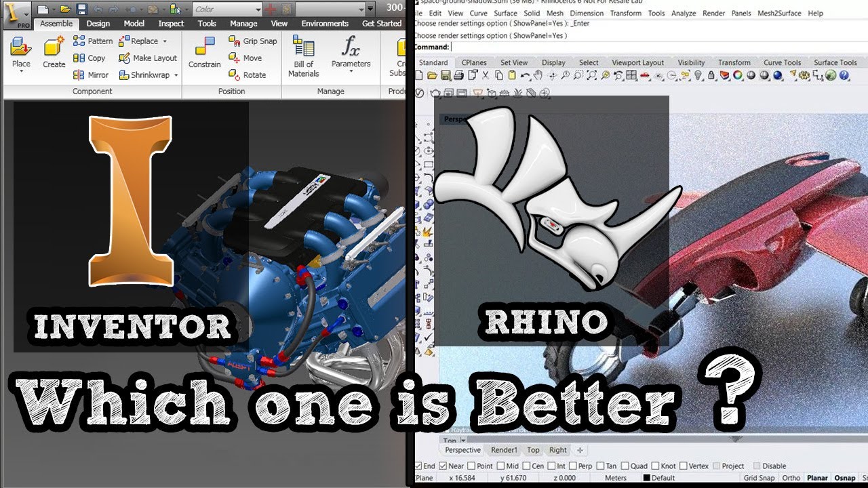Screen dimensions: 868x488
Task: Select Pattern tool in Inventor ribbon
Action: tap(93, 41)
